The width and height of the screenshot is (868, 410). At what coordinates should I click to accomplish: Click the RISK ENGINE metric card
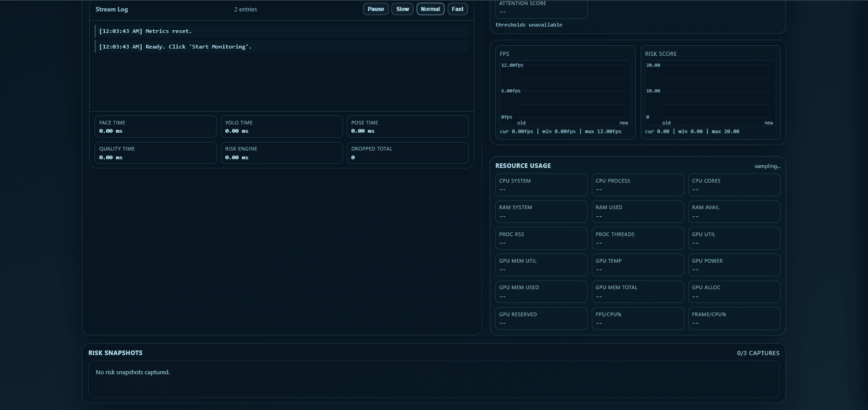pos(282,153)
